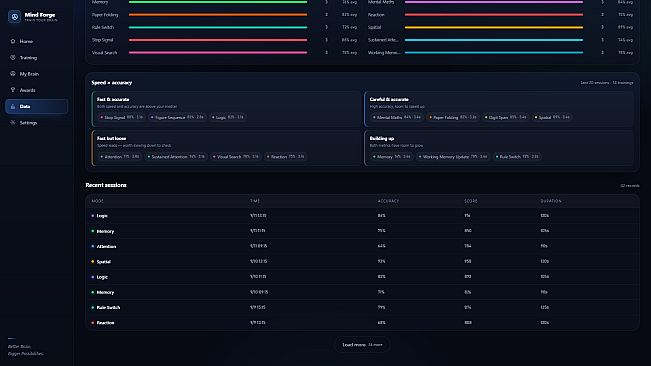The image size is (651, 366).
Task: Select the Logic chip in Fast & accurate
Action: tap(228, 117)
